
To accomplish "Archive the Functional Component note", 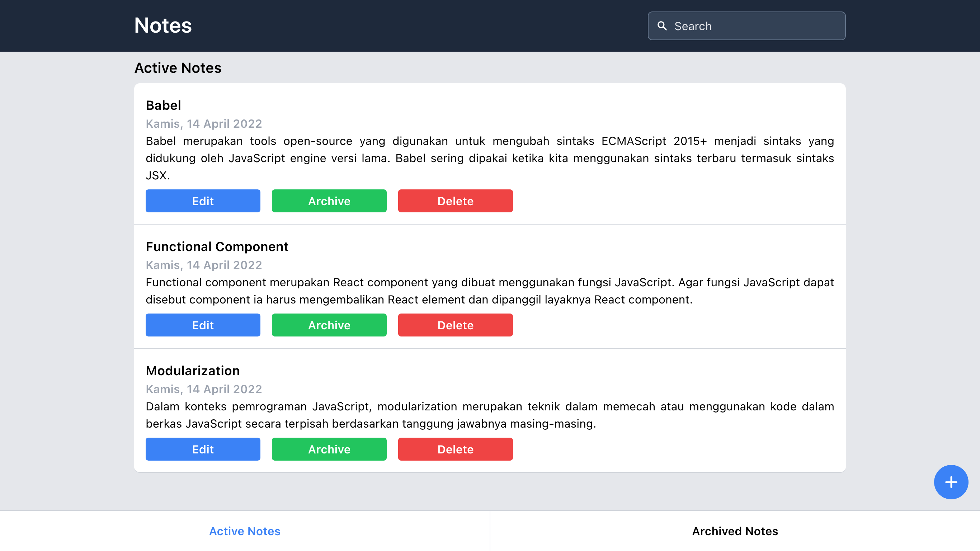I will point(329,325).
